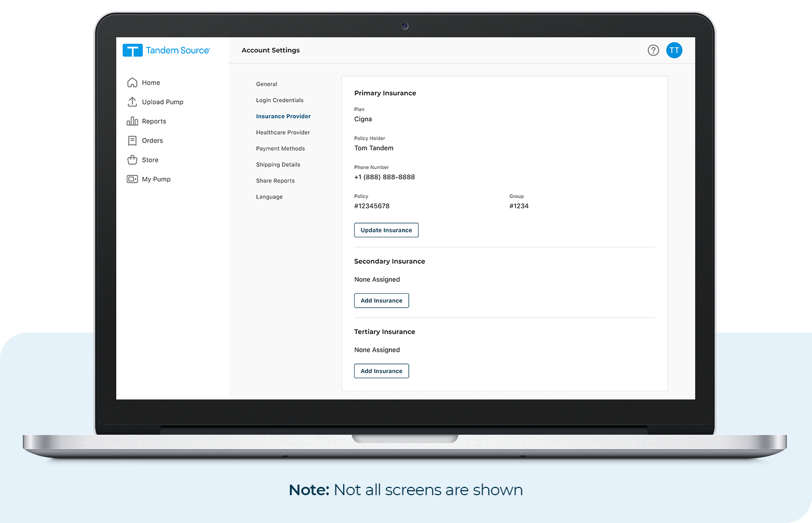
Task: Click the Reports bar chart icon
Action: 133,121
